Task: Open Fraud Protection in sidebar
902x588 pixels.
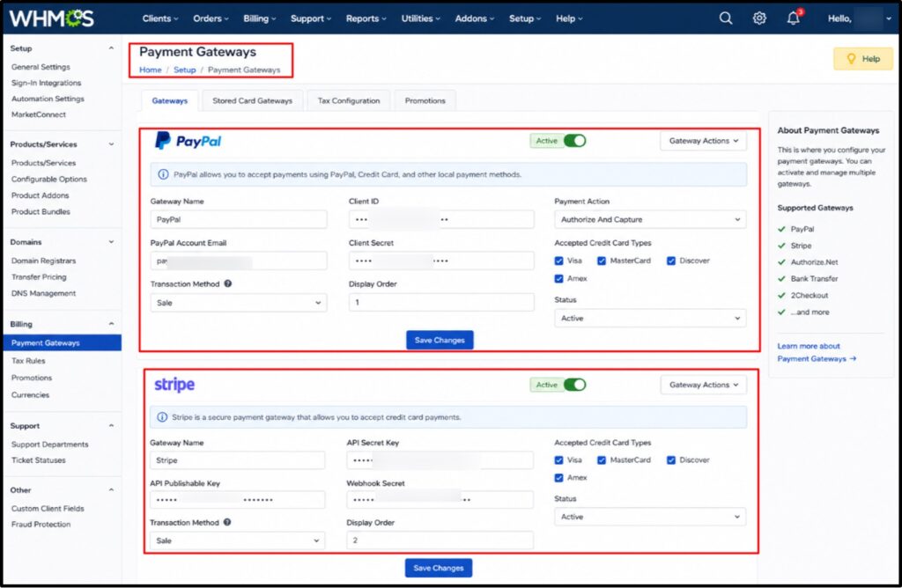Action: [x=41, y=525]
